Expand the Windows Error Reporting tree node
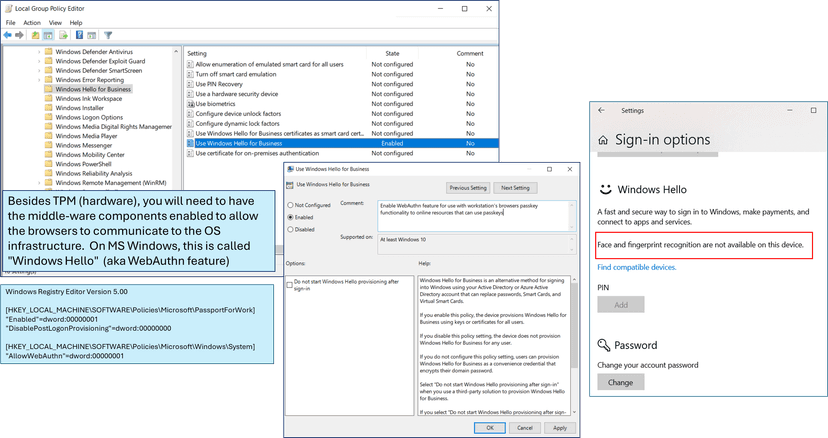The image size is (828, 438). click(40, 79)
